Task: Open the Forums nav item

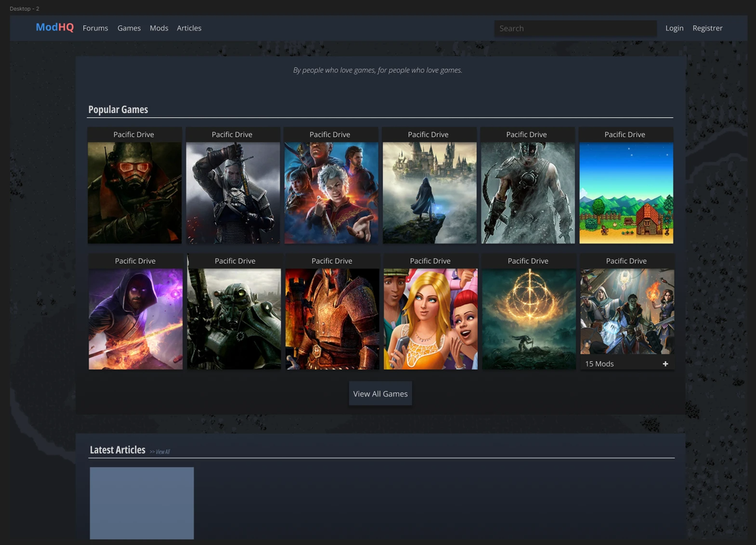Action: pos(95,28)
